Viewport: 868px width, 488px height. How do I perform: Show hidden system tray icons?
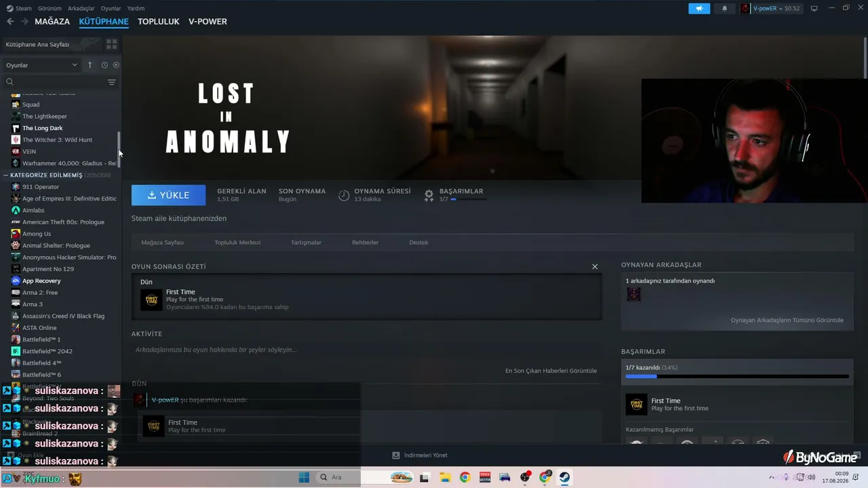772,477
